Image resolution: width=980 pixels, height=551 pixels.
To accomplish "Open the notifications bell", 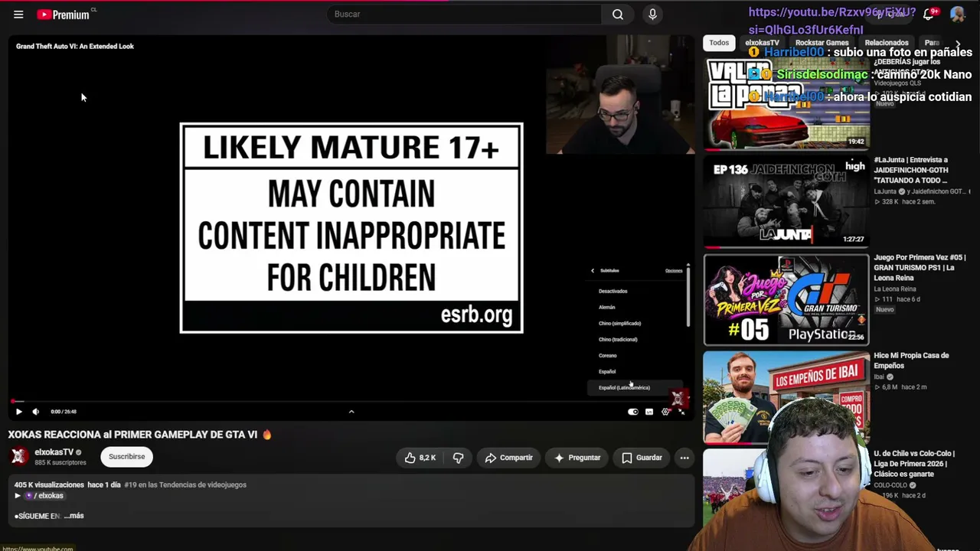I will click(x=929, y=15).
